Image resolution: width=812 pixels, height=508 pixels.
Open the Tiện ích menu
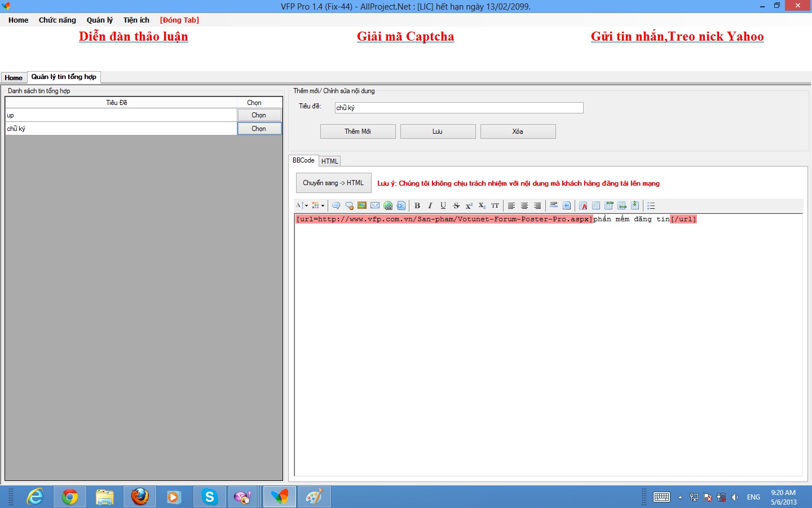[x=136, y=20]
